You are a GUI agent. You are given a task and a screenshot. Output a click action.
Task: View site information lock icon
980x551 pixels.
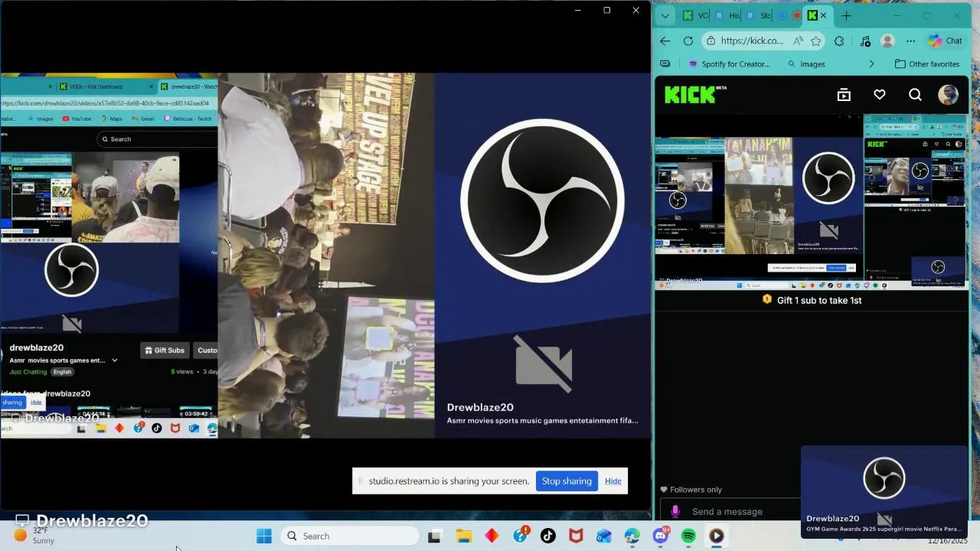tap(712, 41)
